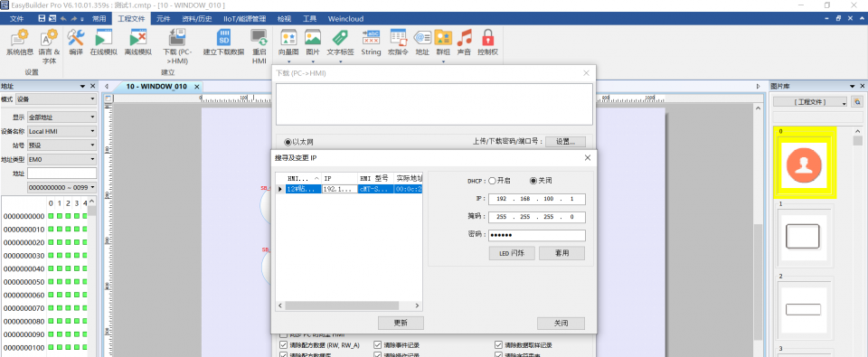Close the 地址 panel with X
The width and height of the screenshot is (868, 357).
(92, 86)
